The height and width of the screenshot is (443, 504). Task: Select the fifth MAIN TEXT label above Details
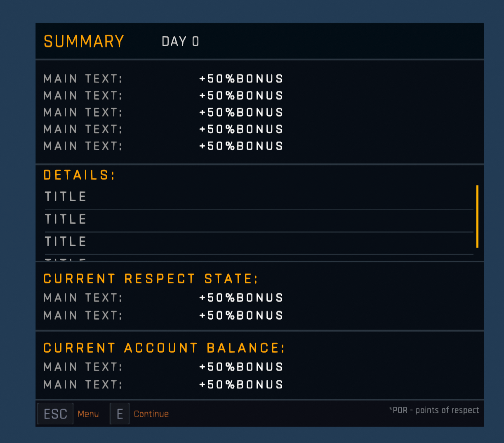[x=82, y=146]
